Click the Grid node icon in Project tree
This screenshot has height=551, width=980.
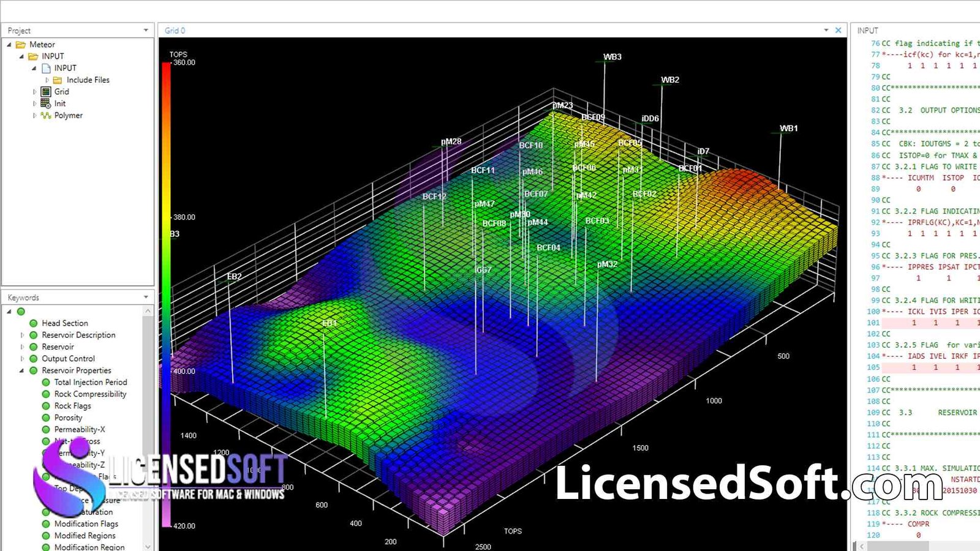click(46, 92)
